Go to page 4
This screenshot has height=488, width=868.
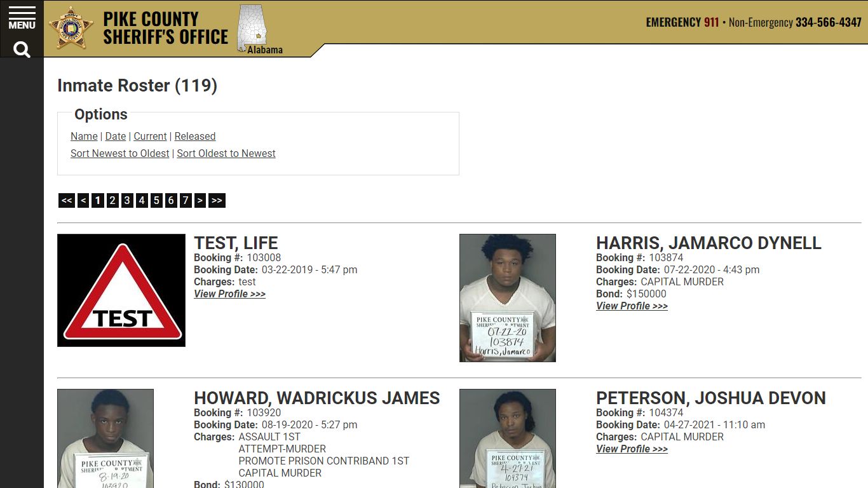coord(142,201)
